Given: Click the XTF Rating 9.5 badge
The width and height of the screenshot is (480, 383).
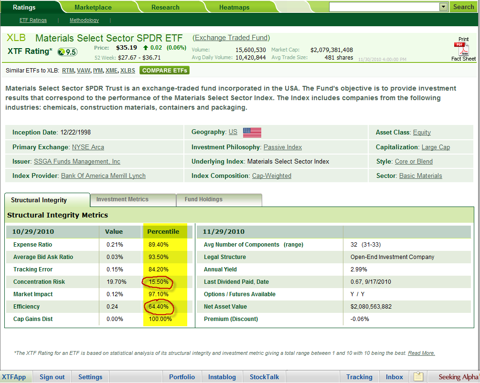Looking at the screenshot, I should click(67, 52).
